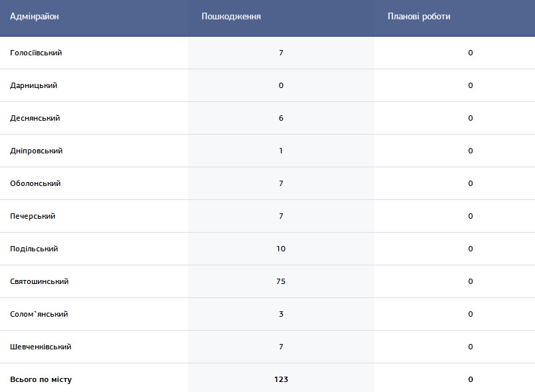Select the Шевченківський district name

point(41,347)
